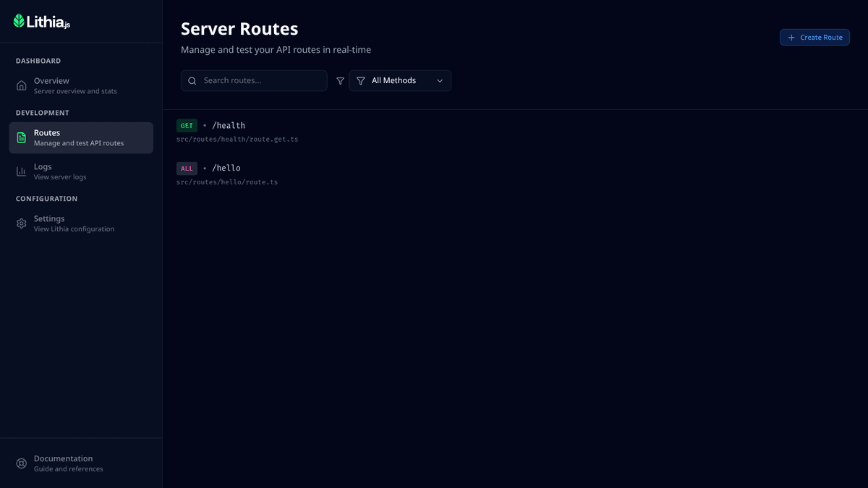This screenshot has width=868, height=488.
Task: Click the Documentation lifebuoy icon
Action: pyautogui.click(x=22, y=463)
